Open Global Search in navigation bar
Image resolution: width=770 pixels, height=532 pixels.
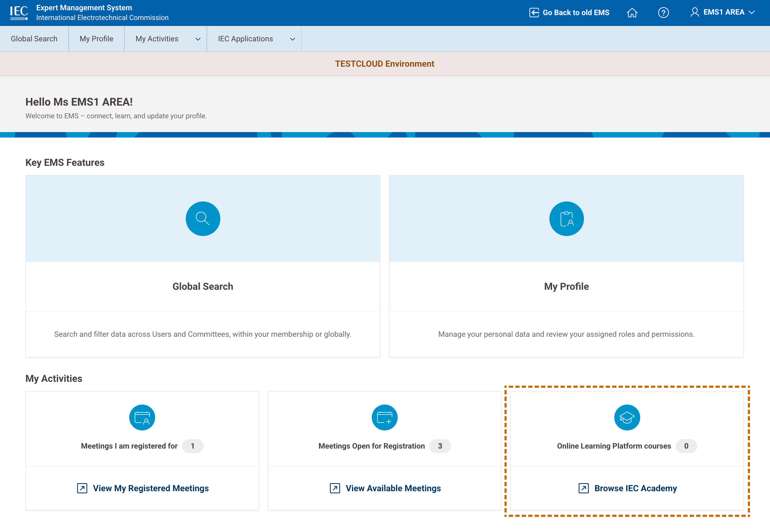(x=34, y=39)
